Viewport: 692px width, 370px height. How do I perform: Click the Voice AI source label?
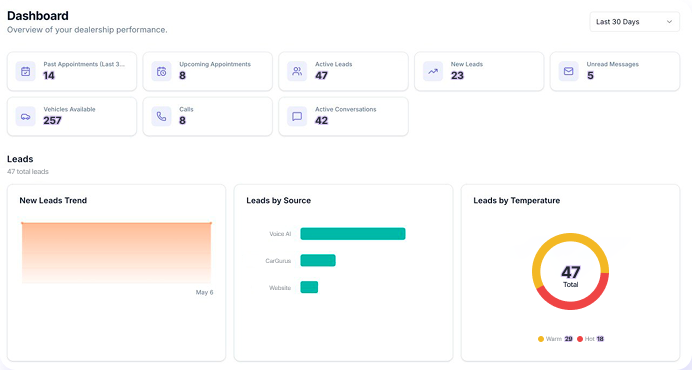pos(280,234)
